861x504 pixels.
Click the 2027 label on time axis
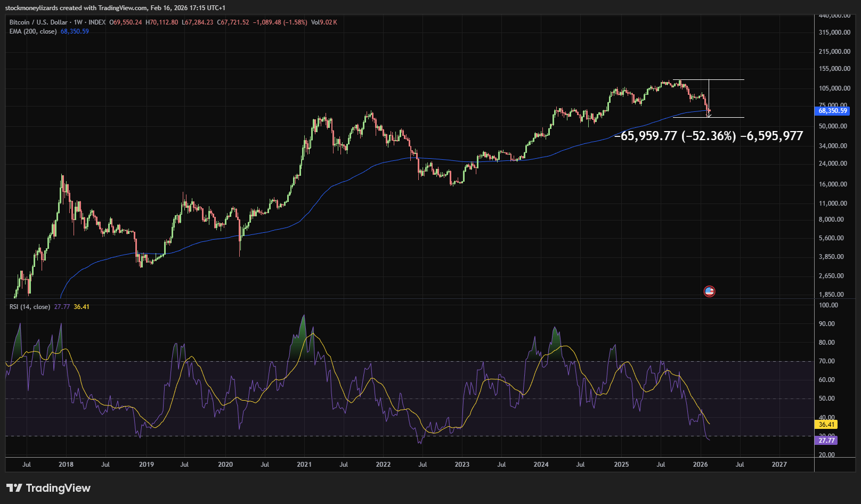[x=779, y=465]
